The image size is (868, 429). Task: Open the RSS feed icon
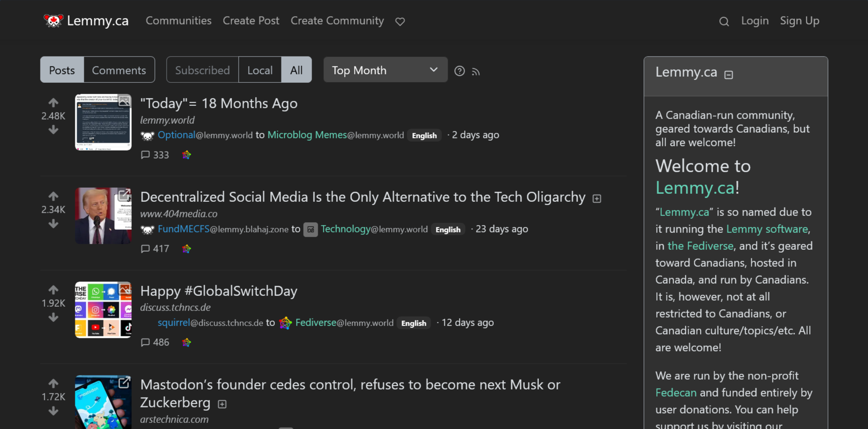[x=476, y=71]
